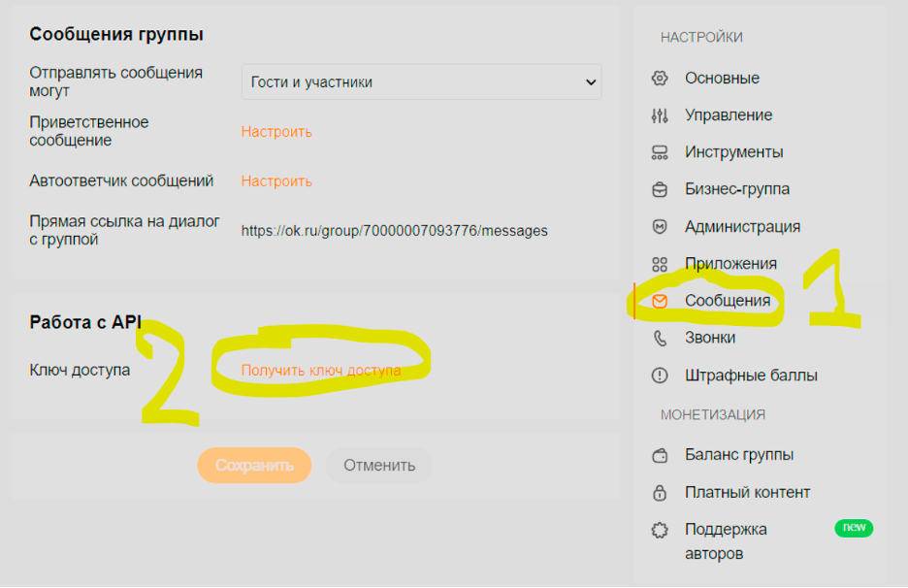Click the lock icon for Платный контент

click(660, 492)
